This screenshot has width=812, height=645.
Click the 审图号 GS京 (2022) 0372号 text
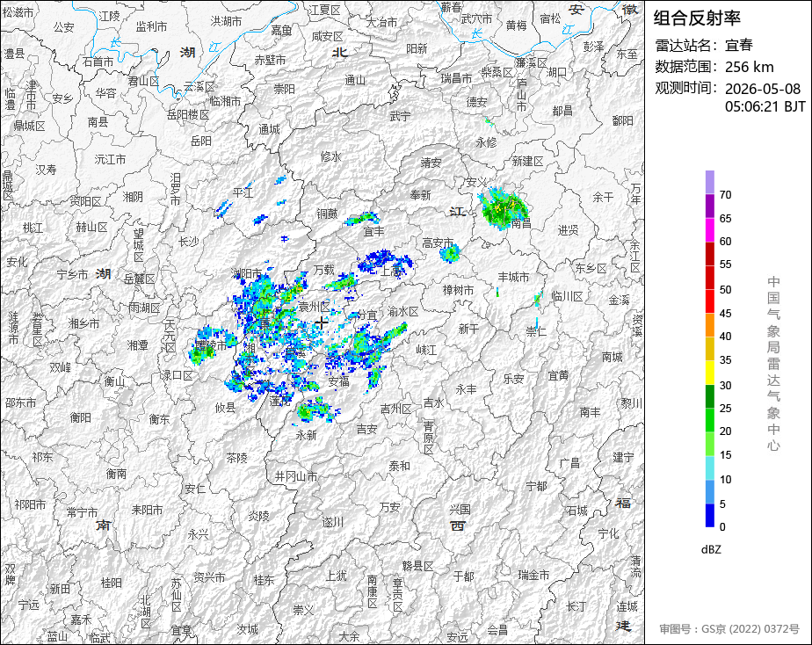729,629
